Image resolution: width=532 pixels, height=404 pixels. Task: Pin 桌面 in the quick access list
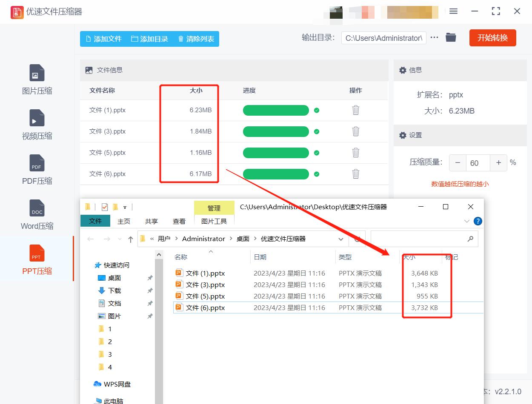coord(150,278)
